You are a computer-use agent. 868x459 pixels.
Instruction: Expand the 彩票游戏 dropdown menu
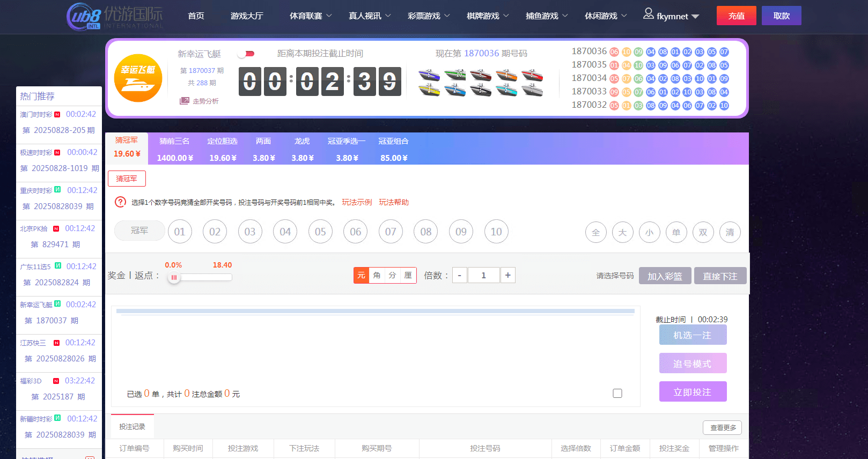(429, 16)
